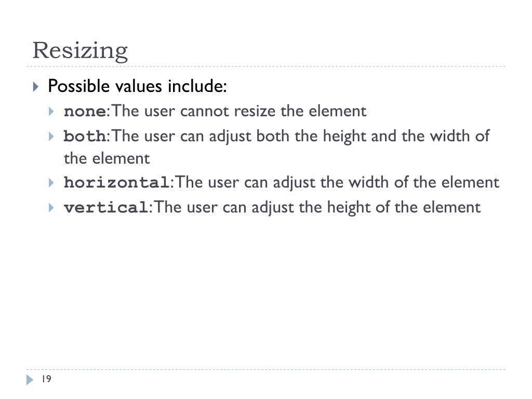Image resolution: width=532 pixels, height=399 pixels.
Task: Click the 'Resizing' slide title
Action: 80,51
